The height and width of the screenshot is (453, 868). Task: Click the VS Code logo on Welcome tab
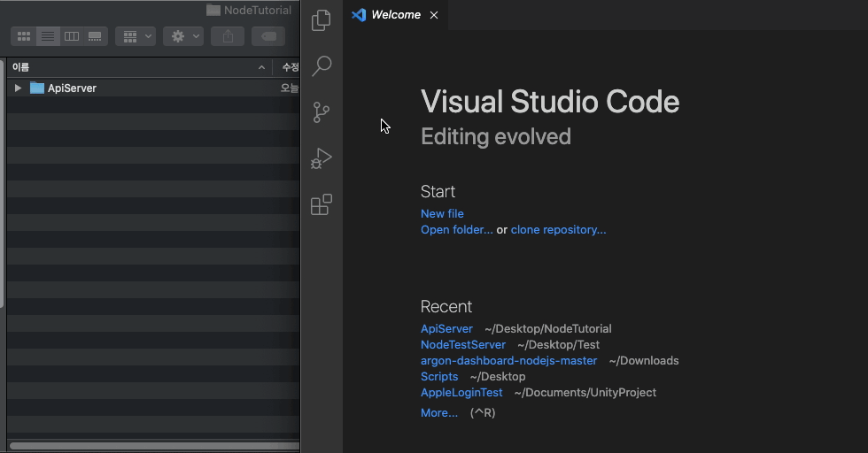(359, 15)
